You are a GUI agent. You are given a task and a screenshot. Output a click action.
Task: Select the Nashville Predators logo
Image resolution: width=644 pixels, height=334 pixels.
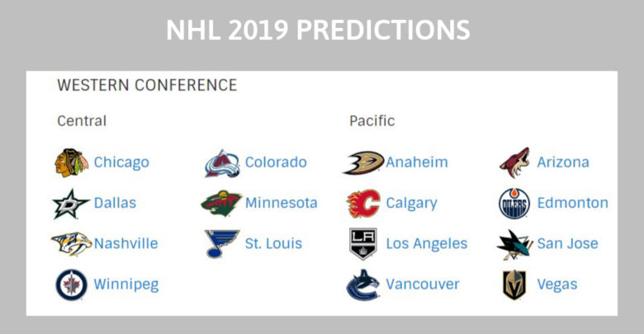click(72, 244)
